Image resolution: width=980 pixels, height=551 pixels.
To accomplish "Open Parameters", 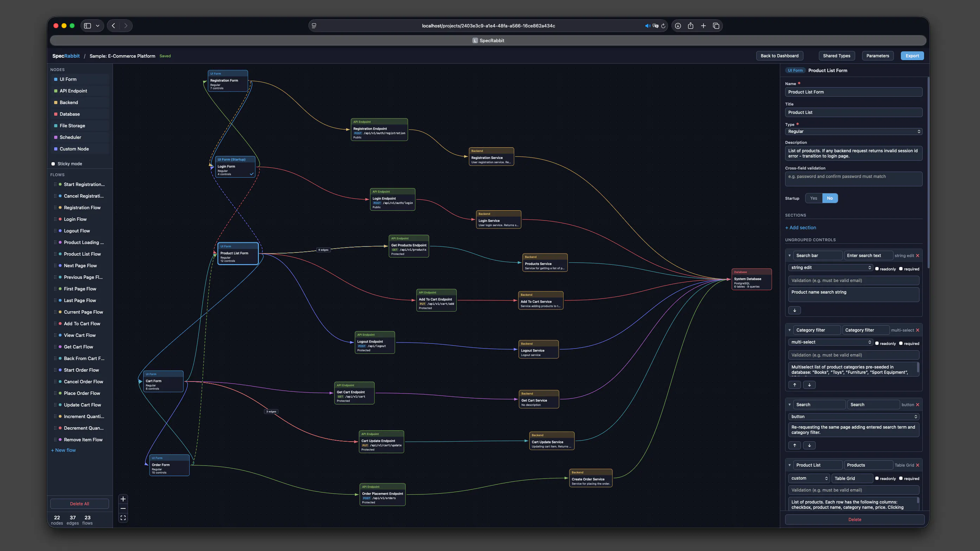I will click(x=878, y=56).
